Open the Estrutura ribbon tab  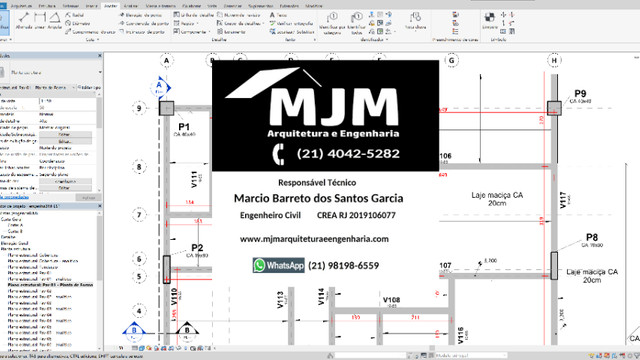(x=47, y=6)
